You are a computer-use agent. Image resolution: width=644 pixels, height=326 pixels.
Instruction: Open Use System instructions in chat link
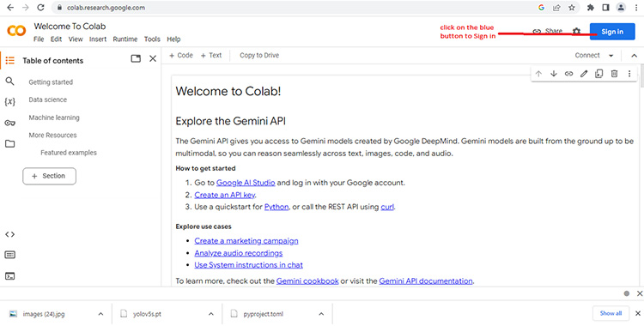(248, 265)
